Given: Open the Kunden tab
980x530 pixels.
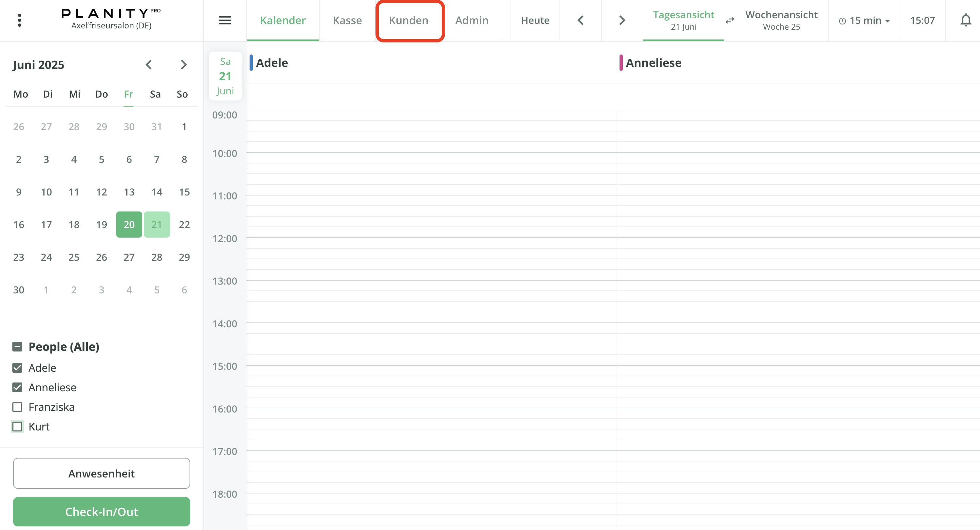Looking at the screenshot, I should point(408,20).
